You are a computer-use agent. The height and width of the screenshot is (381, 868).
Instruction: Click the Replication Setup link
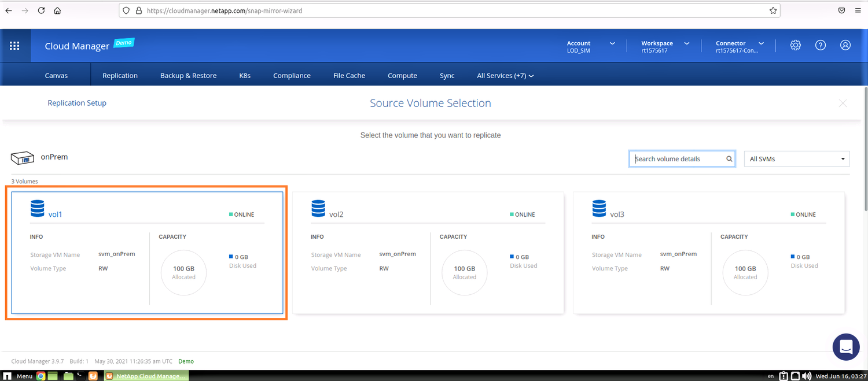[77, 103]
